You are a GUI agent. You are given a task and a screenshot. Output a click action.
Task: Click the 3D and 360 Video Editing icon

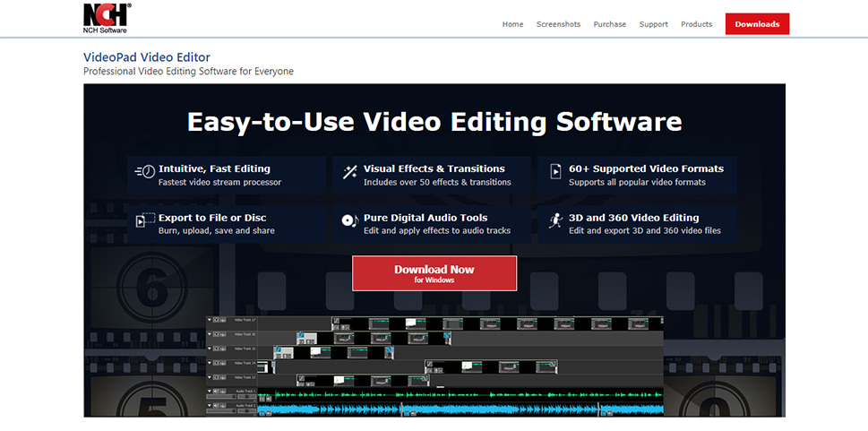(x=555, y=220)
